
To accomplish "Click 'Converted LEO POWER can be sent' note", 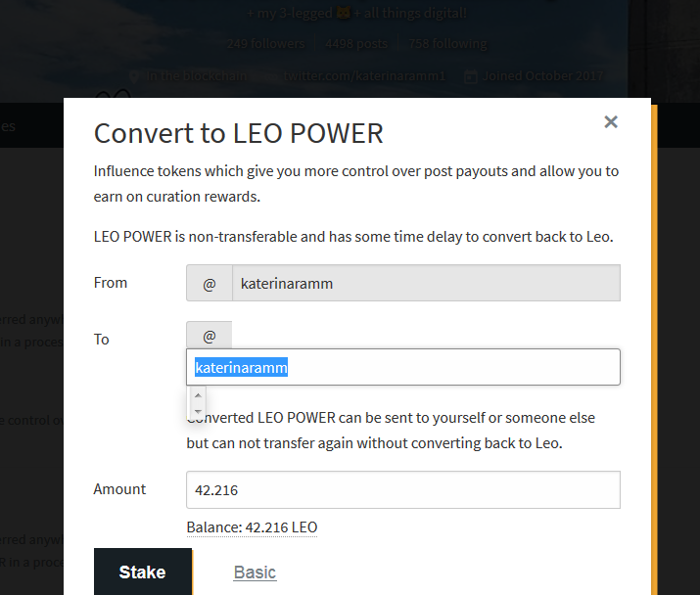I will 391,431.
